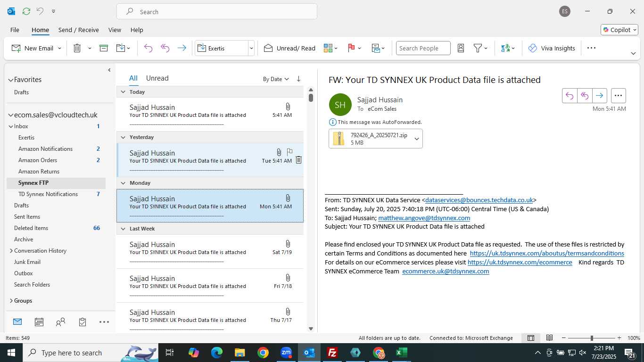Screen dimensions: 644x362
Task: Open matthew.angove@tdsynnex.com link
Action: 424,218
